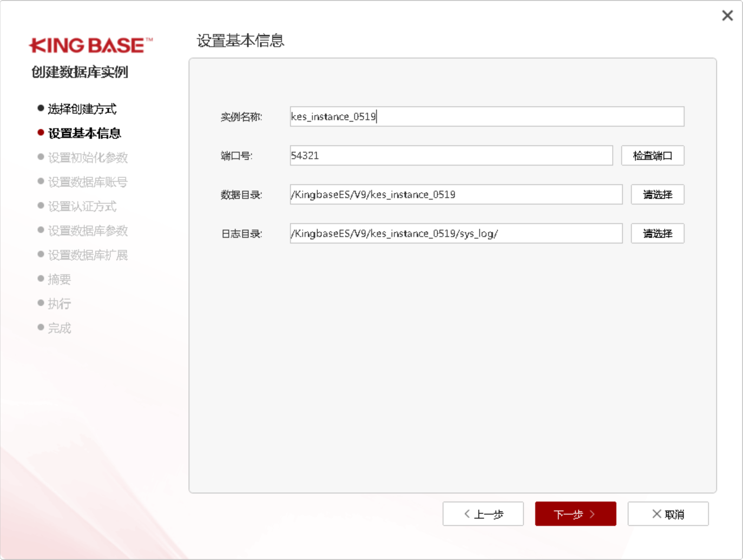Image resolution: width=743 pixels, height=560 pixels.
Task: Select the 设置初始化参数 step
Action: 82,157
